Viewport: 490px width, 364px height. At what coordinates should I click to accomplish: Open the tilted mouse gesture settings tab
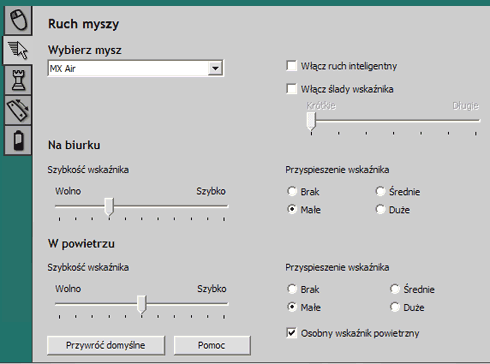tap(18, 110)
